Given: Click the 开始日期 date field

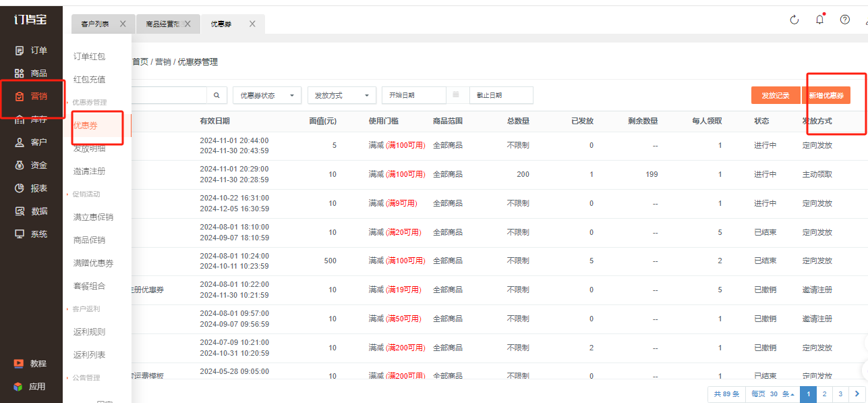Looking at the screenshot, I should tap(413, 96).
